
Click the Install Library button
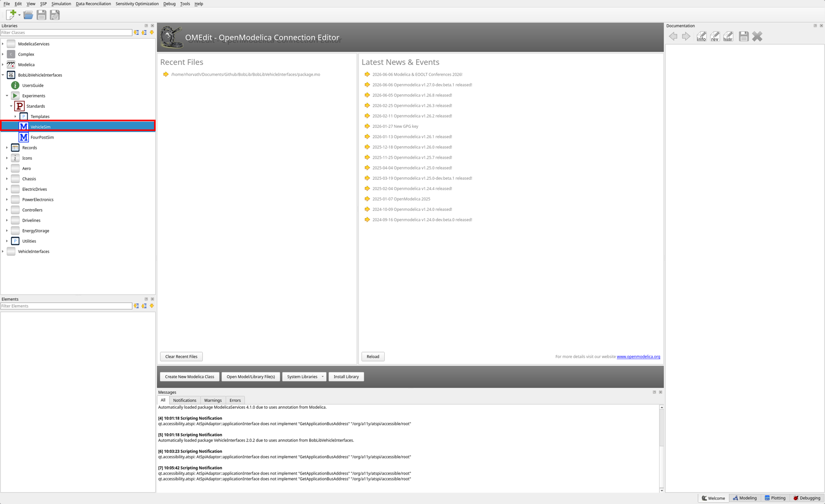pyautogui.click(x=346, y=377)
